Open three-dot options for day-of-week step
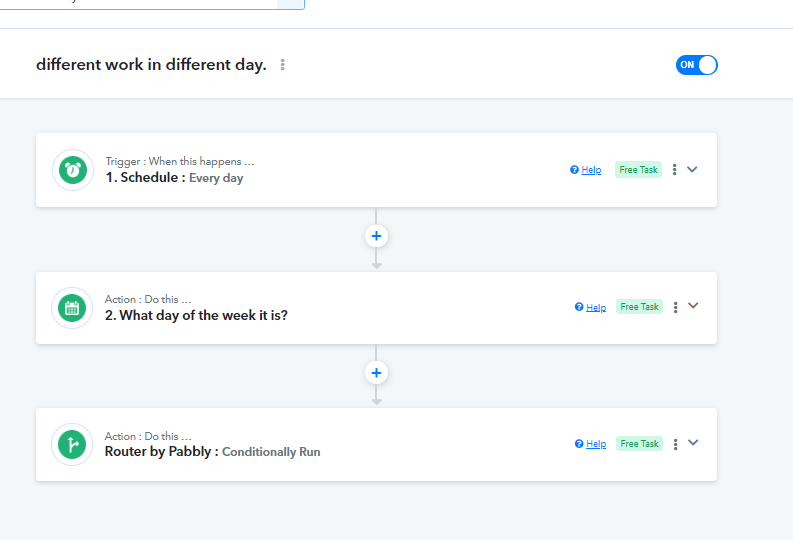 (x=676, y=307)
